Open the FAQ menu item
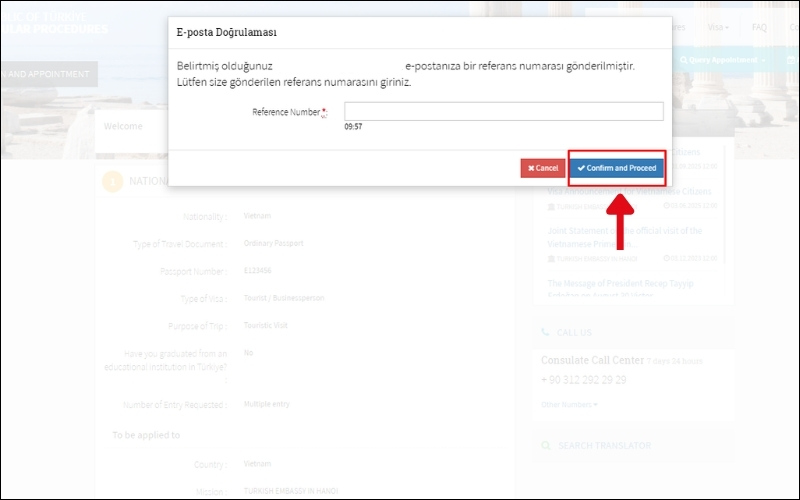Image resolution: width=800 pixels, height=500 pixels. click(759, 27)
